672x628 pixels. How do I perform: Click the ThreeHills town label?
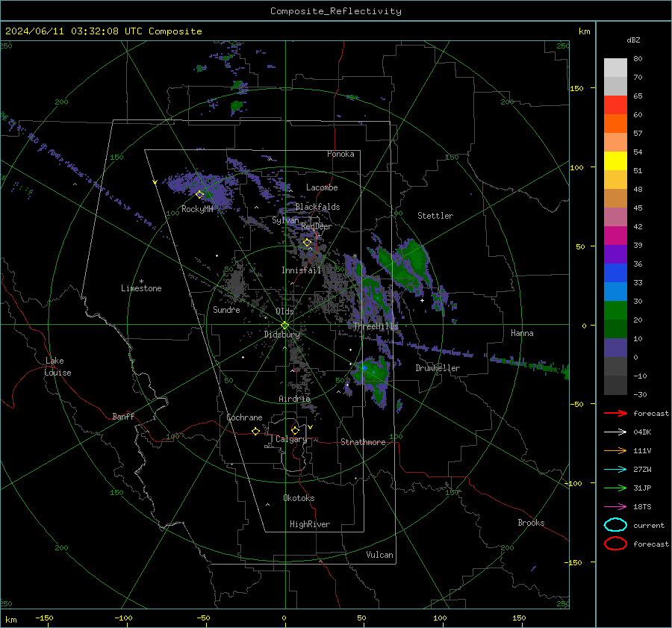click(376, 326)
